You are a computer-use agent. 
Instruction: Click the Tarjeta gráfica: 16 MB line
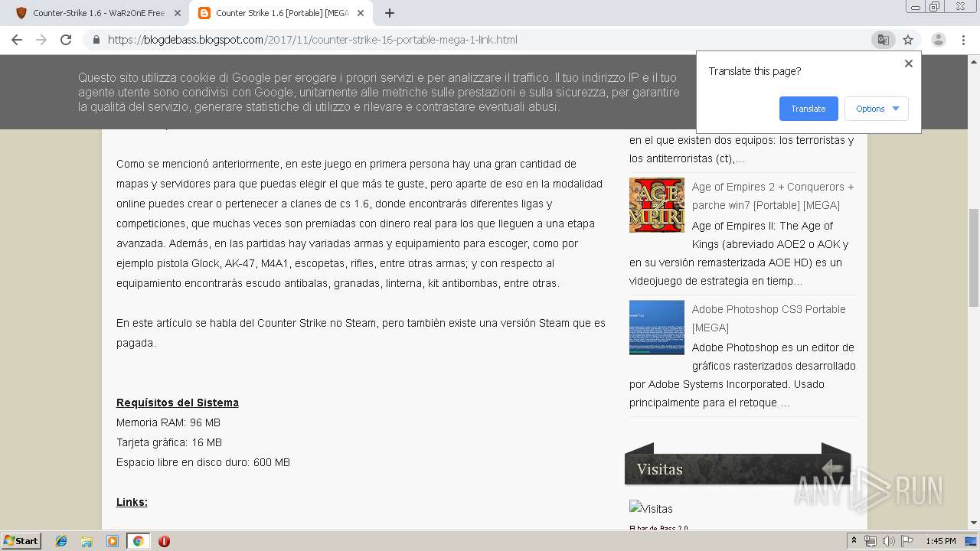click(169, 442)
